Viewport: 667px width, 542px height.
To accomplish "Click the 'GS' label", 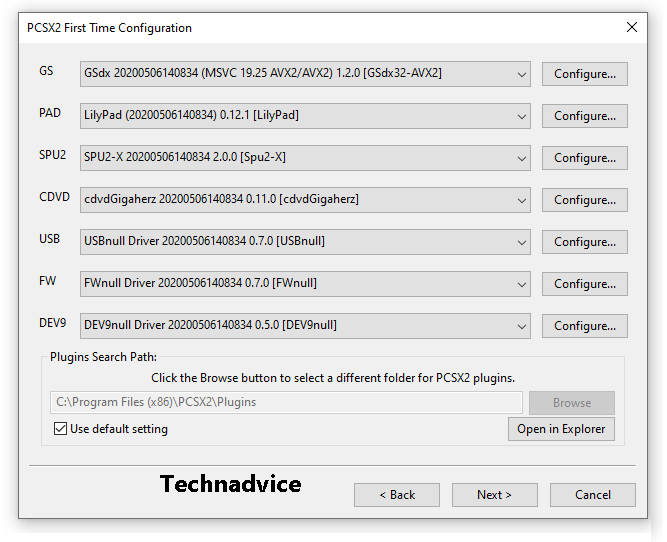I will click(46, 71).
